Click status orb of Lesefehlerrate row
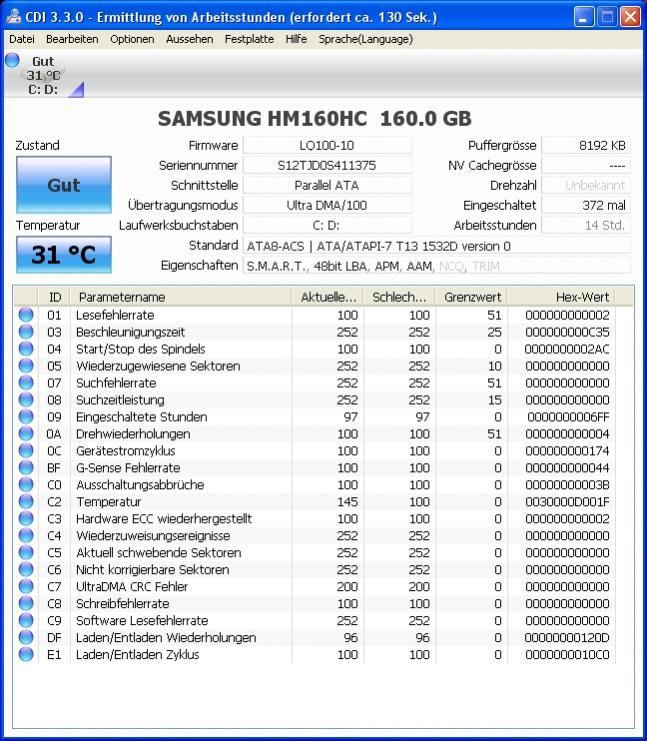 click(x=26, y=315)
